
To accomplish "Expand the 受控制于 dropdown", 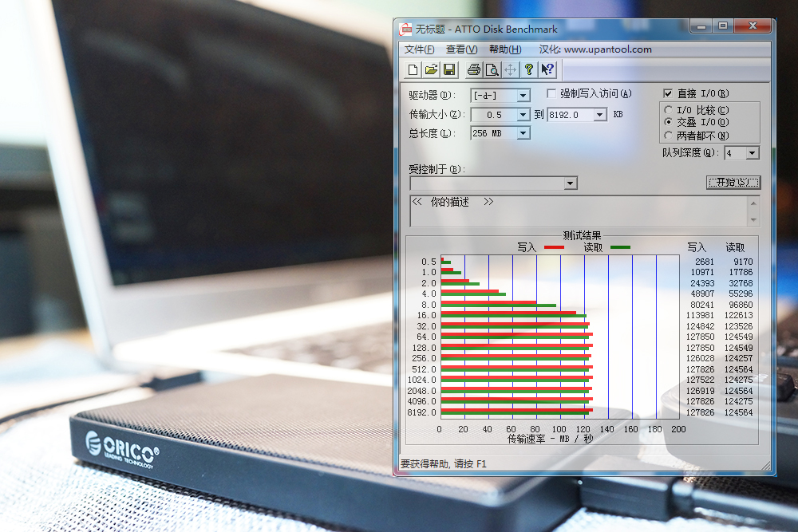I will click(x=571, y=183).
